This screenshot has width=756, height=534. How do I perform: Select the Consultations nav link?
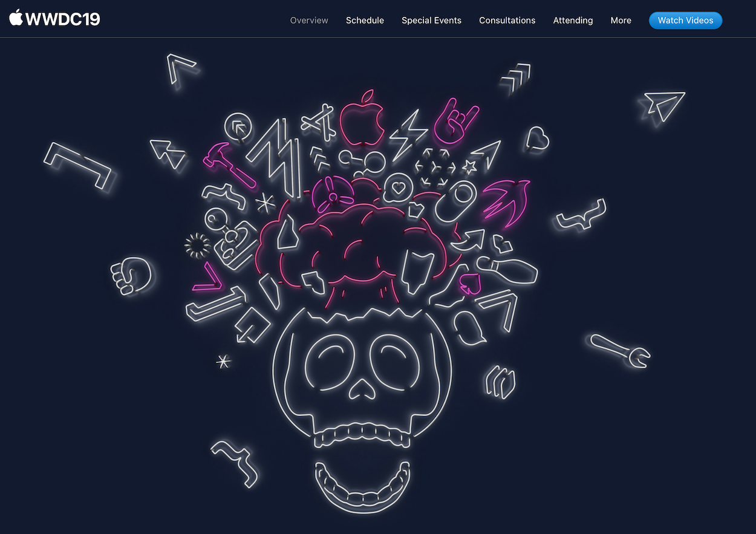click(x=507, y=20)
